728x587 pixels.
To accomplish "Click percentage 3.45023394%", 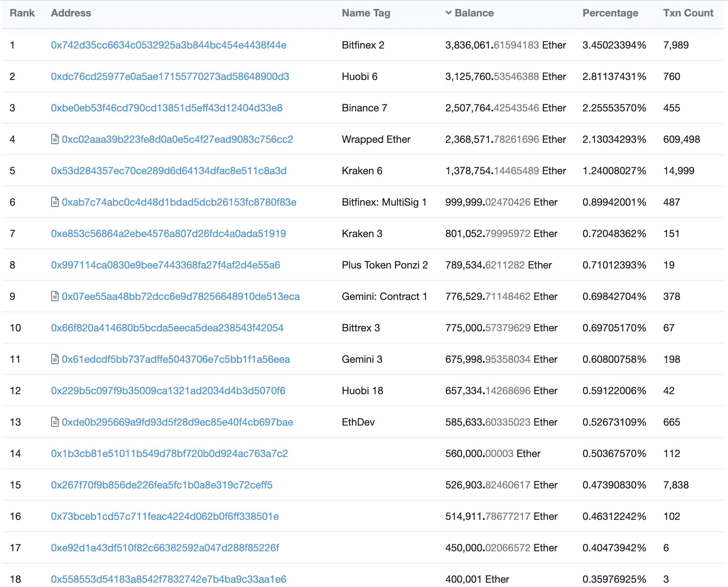I will click(x=614, y=45).
